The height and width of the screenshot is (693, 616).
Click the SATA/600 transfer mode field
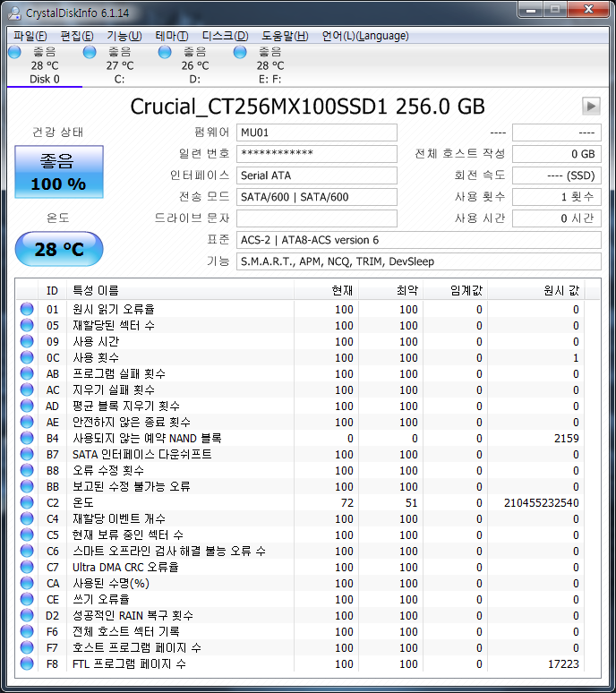tap(316, 197)
